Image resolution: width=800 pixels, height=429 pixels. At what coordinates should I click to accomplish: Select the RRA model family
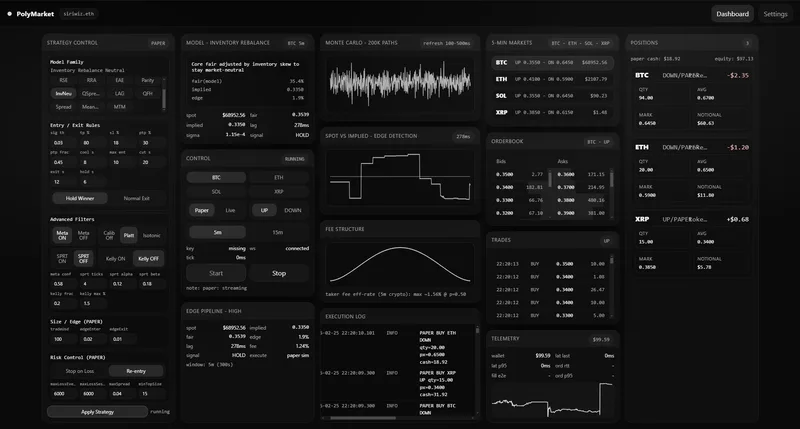(x=91, y=80)
